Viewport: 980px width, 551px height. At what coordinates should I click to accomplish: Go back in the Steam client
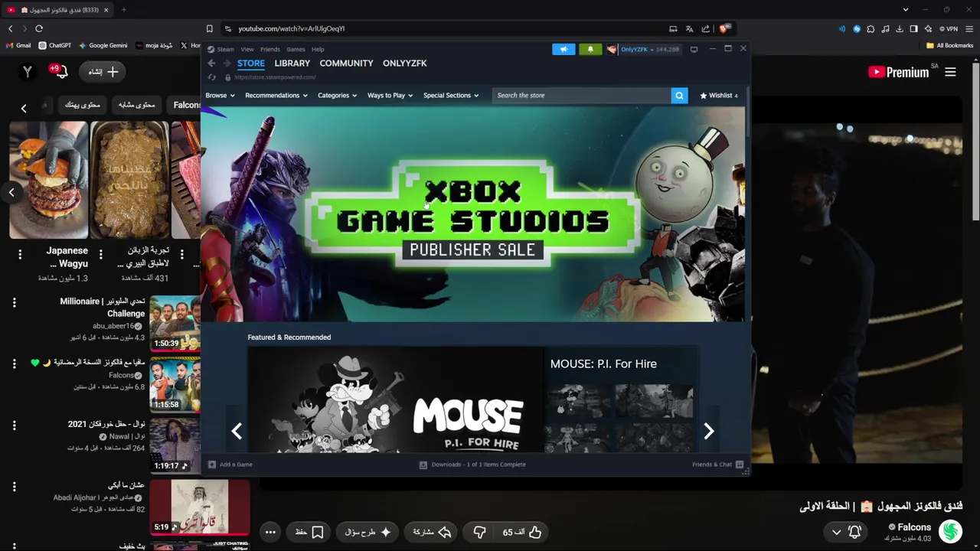(211, 64)
